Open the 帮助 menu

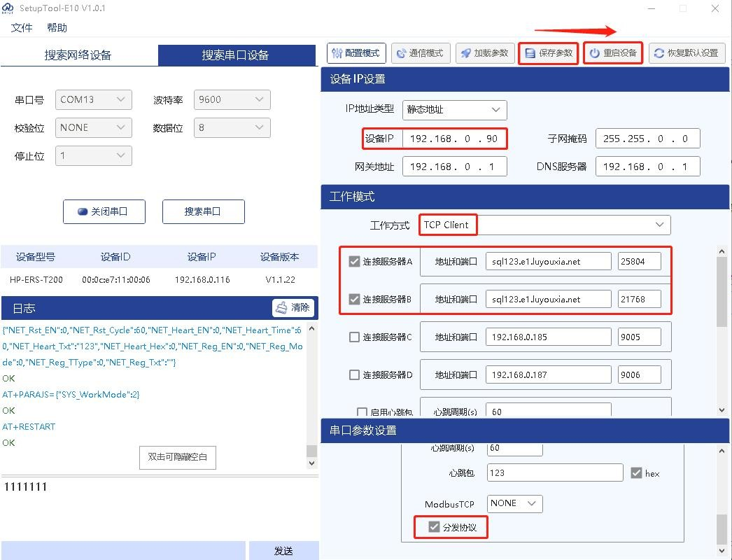tap(57, 27)
